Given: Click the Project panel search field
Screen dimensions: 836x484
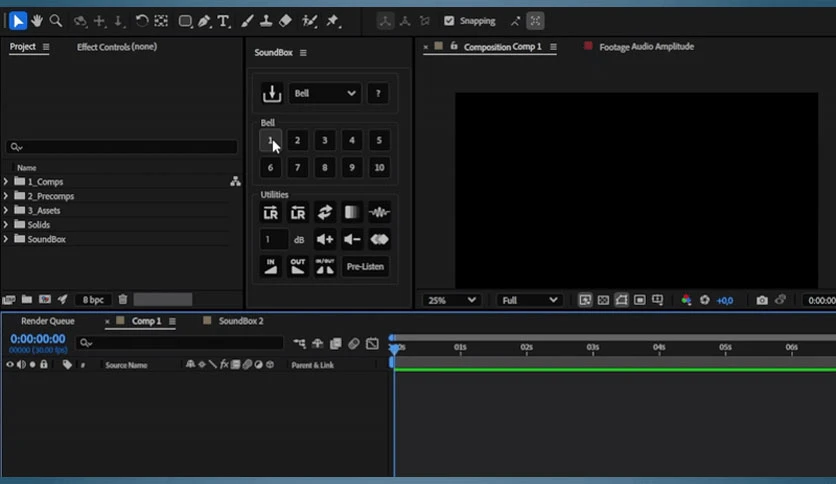Looking at the screenshot, I should pyautogui.click(x=122, y=147).
